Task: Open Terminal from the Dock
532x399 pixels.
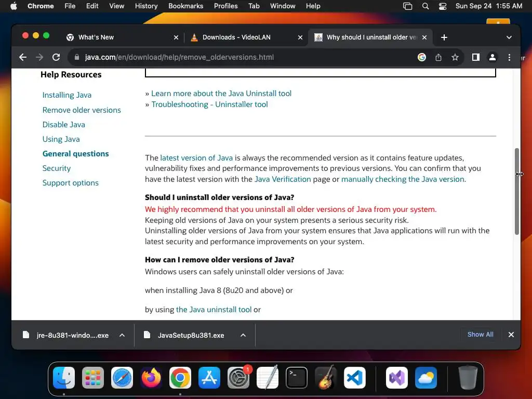Action: (x=297, y=378)
